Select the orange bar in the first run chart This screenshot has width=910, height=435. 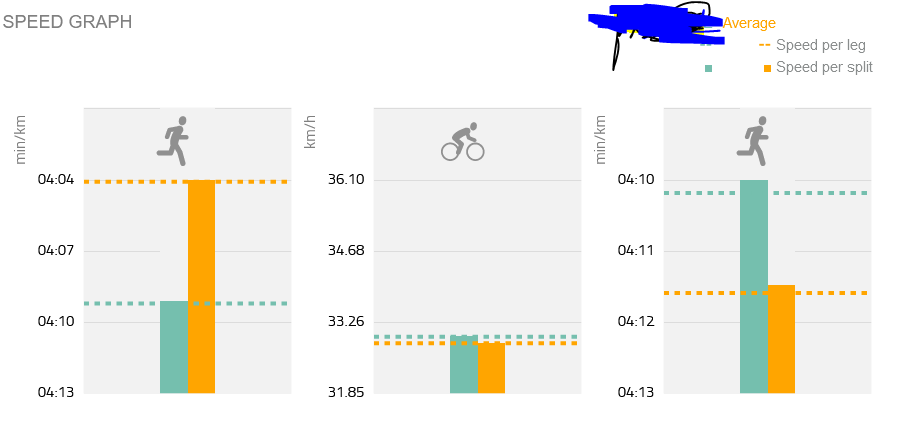(201, 287)
